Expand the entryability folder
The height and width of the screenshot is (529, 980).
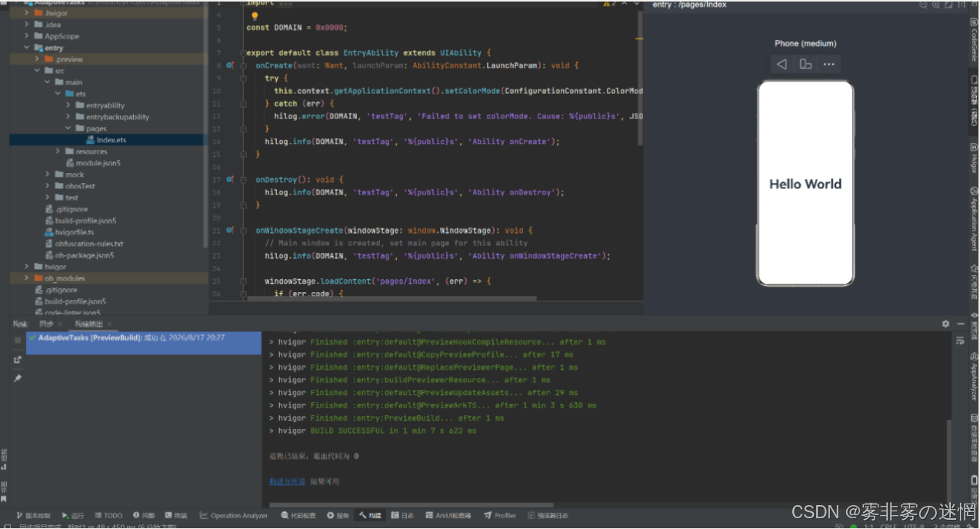[x=68, y=105]
